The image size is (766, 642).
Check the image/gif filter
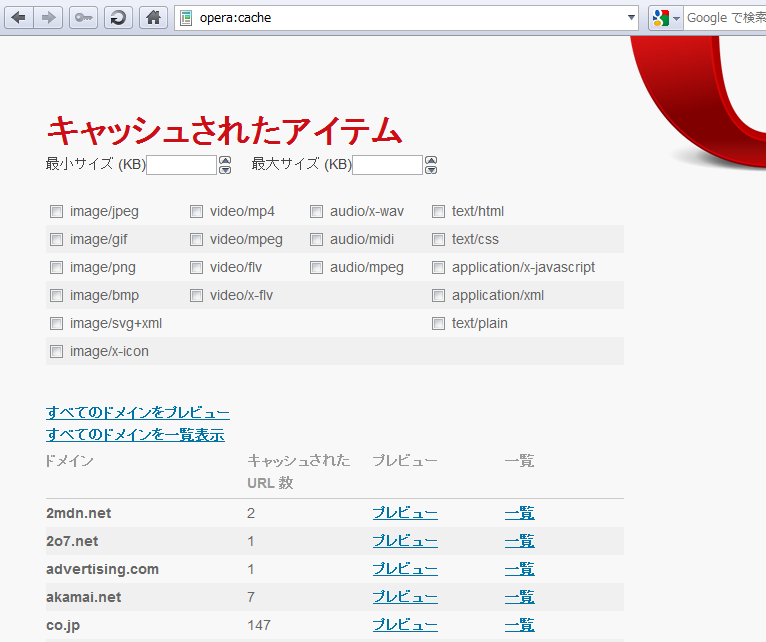click(57, 239)
